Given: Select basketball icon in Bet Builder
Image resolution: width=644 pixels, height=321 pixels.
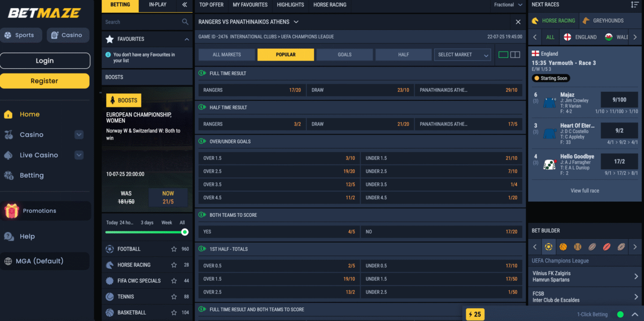Looking at the screenshot, I should pyautogui.click(x=563, y=247).
